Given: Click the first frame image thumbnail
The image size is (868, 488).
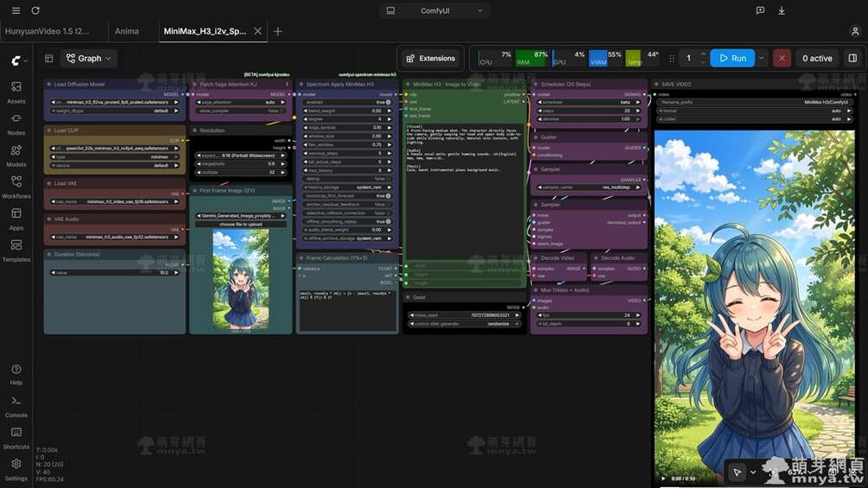Looking at the screenshot, I should click(x=240, y=279).
